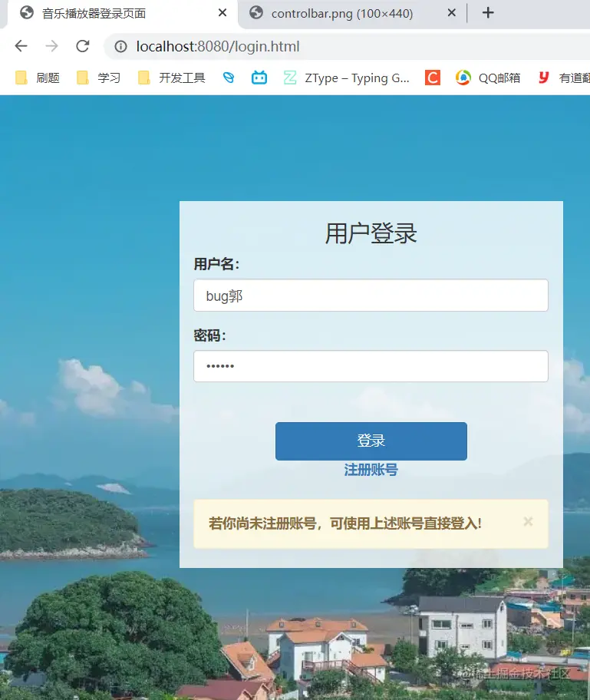Open the blue bird icon bookmark

click(x=229, y=78)
